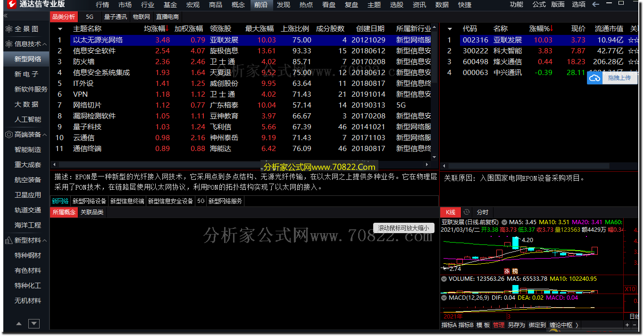
Task: Collapse the 信息技术 sidebar group
Action: coord(45,44)
